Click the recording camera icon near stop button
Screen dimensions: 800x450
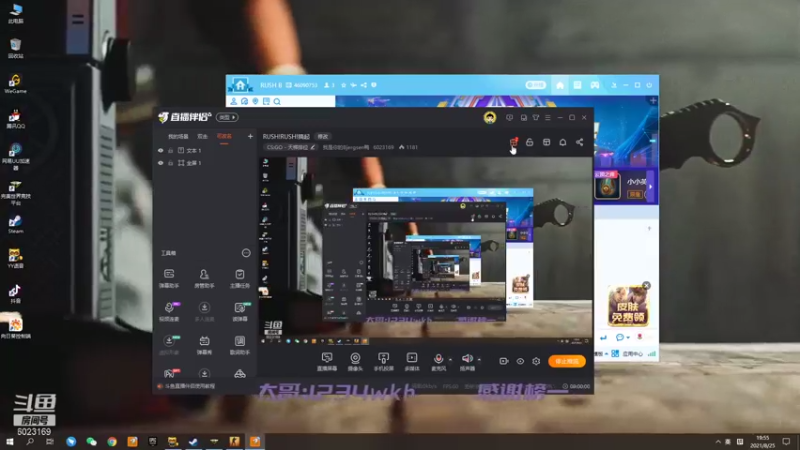pos(504,361)
